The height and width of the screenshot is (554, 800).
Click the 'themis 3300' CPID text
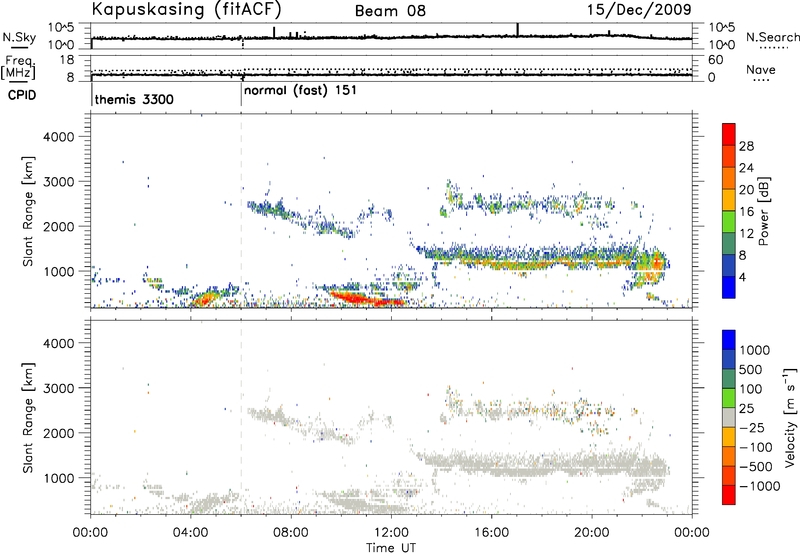134,99
